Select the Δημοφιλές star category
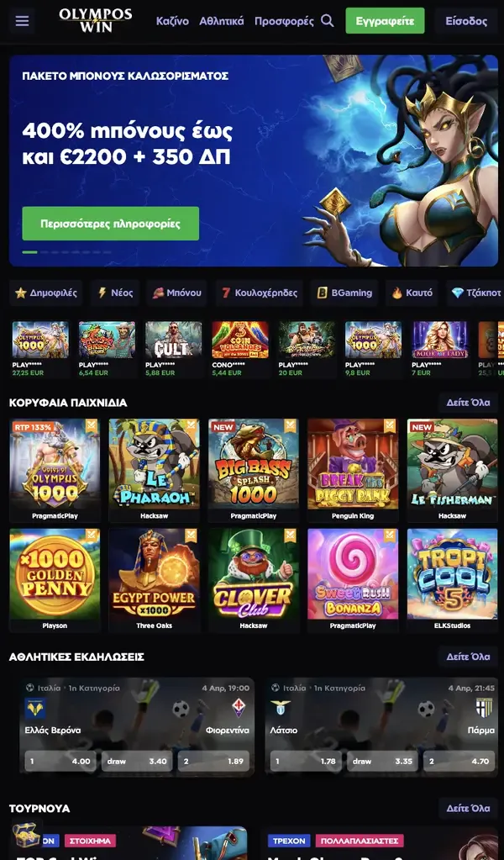The image size is (504, 860). [46, 293]
